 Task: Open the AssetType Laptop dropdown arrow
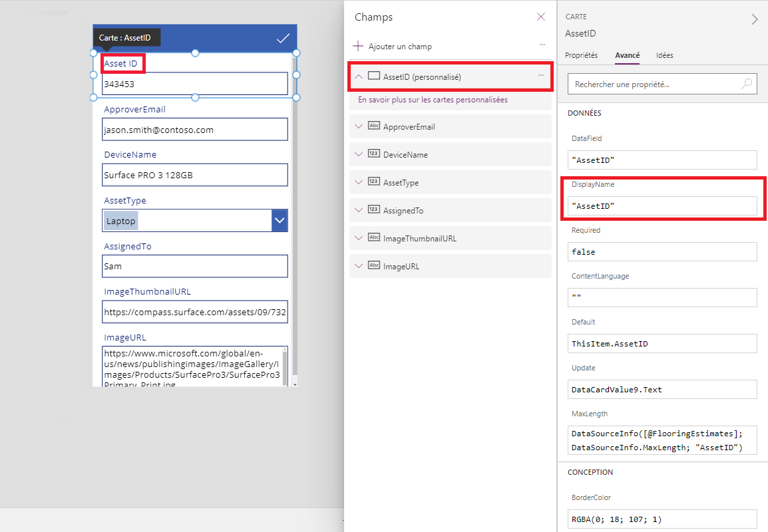(280, 220)
